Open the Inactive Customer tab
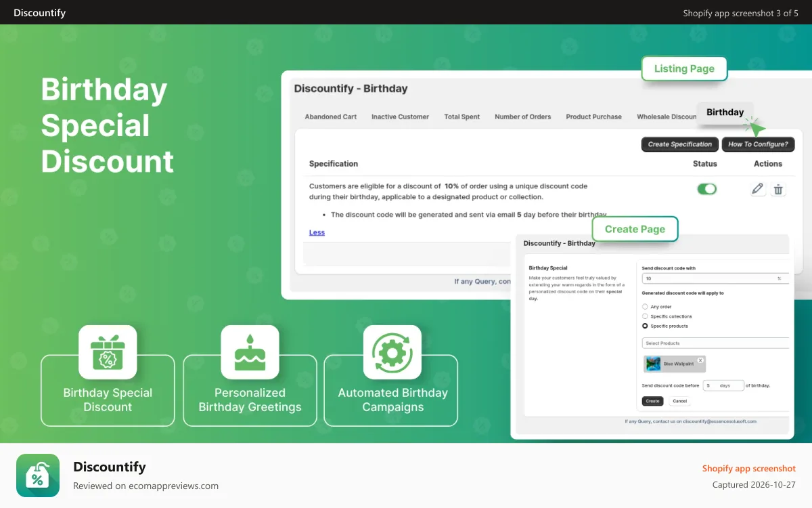 (400, 117)
